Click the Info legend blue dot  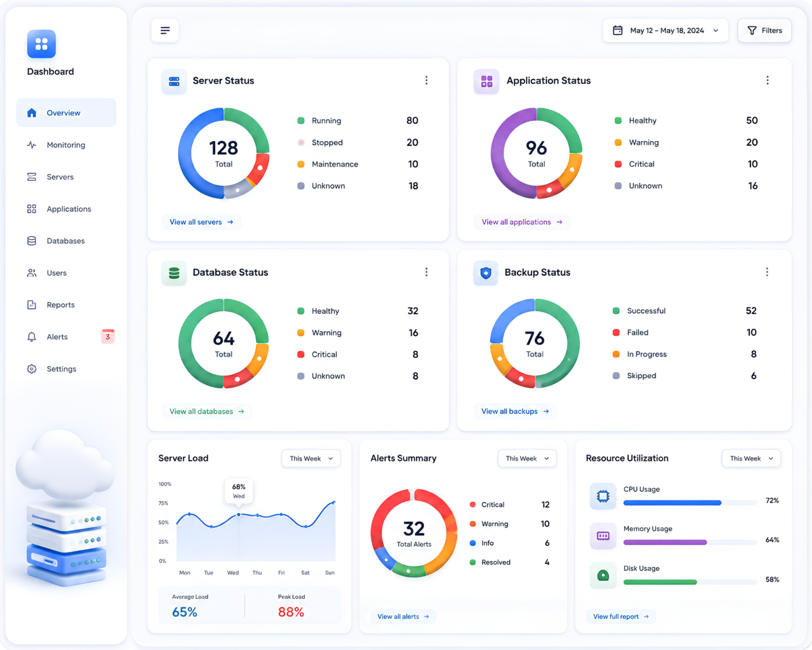472,543
